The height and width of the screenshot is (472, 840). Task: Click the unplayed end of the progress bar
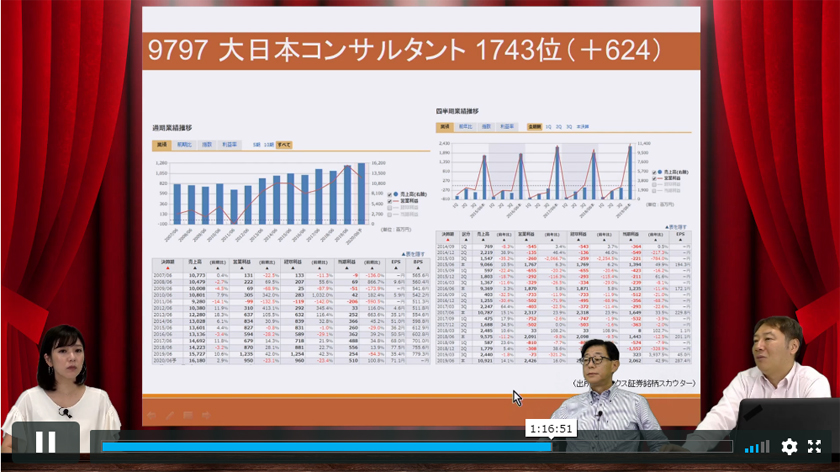[x=642, y=447]
